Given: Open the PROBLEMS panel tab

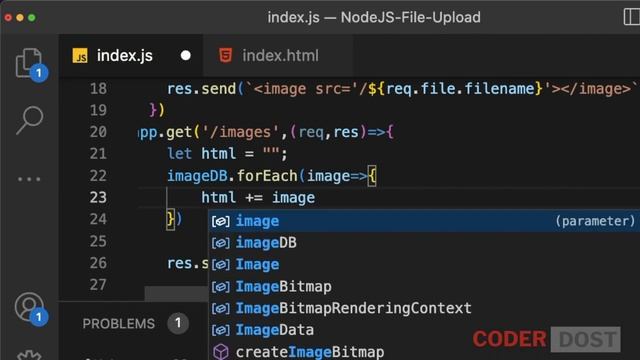Looking at the screenshot, I should click(119, 324).
